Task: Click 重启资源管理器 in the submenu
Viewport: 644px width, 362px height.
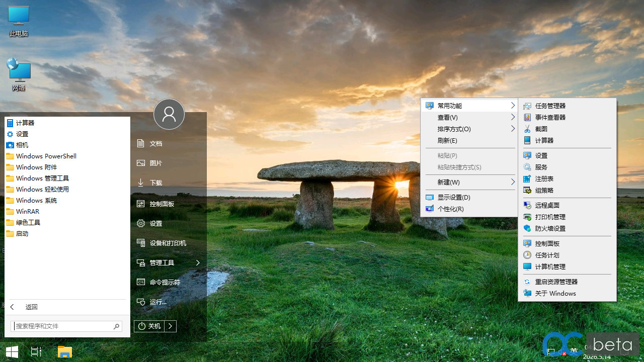Action: click(567, 282)
